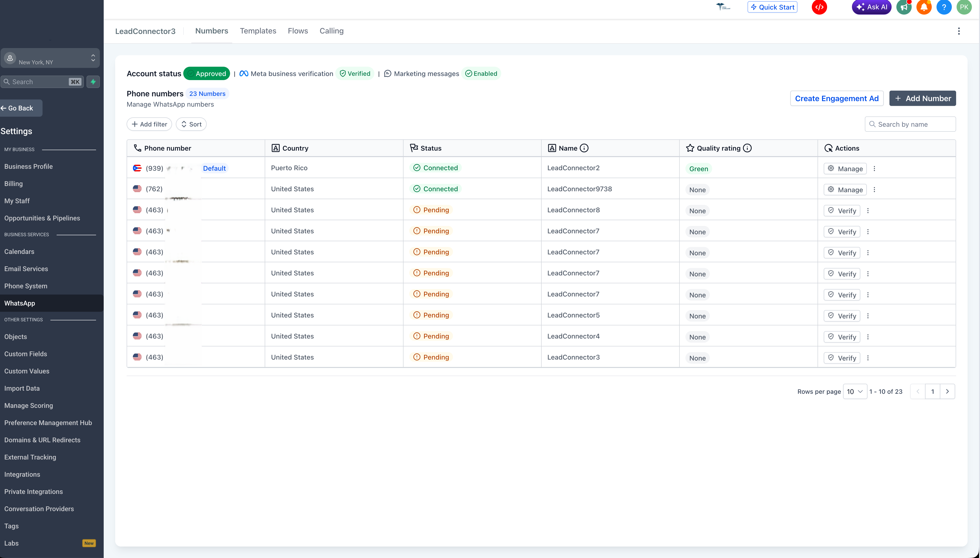Click the green lightning bolt quick action

[93, 82]
